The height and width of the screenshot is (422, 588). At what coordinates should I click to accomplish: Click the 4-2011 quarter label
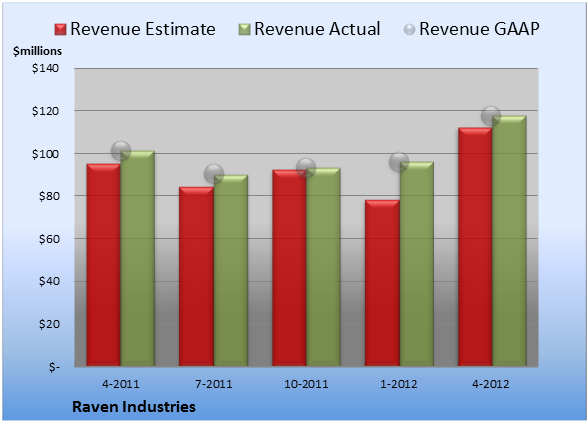(x=121, y=384)
